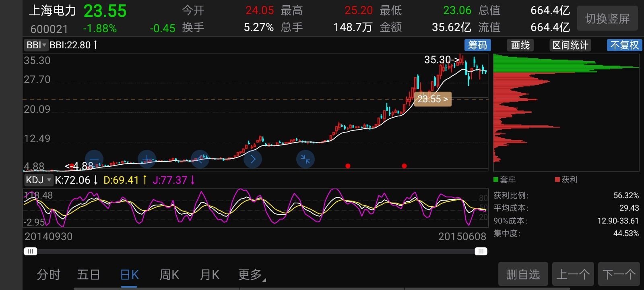Click the 换手 value 5.27%

259,27
